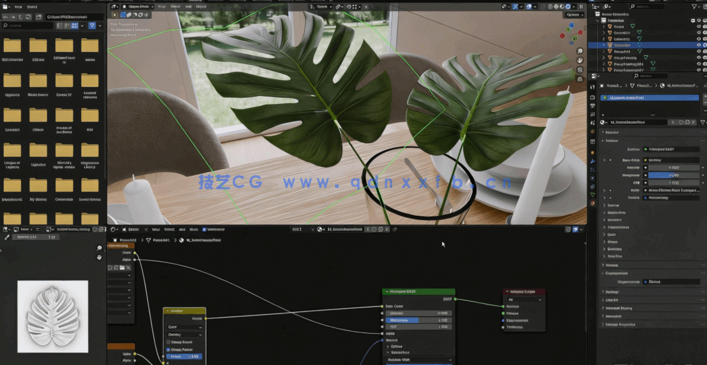This screenshot has height=365, width=707.
Task: Open the viewport Options dropdown
Action: pos(574,15)
